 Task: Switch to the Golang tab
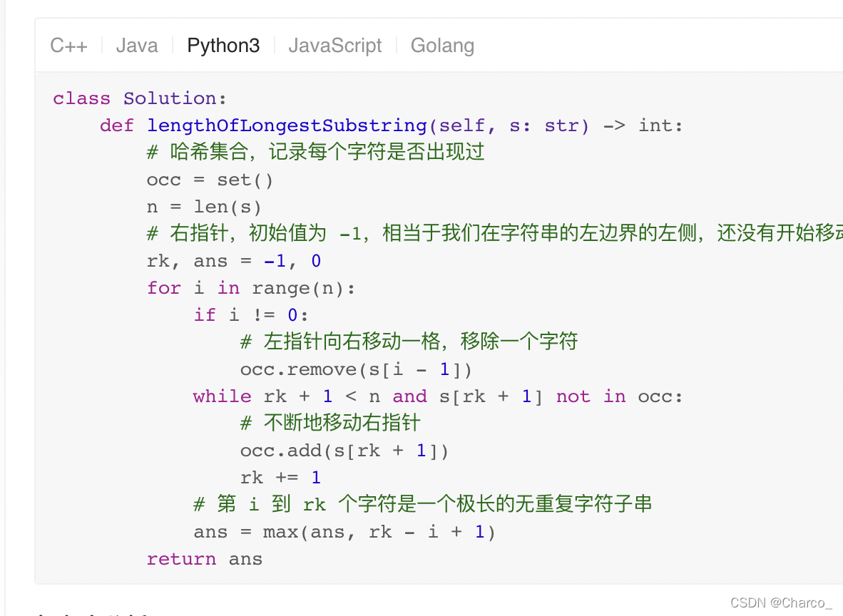442,45
